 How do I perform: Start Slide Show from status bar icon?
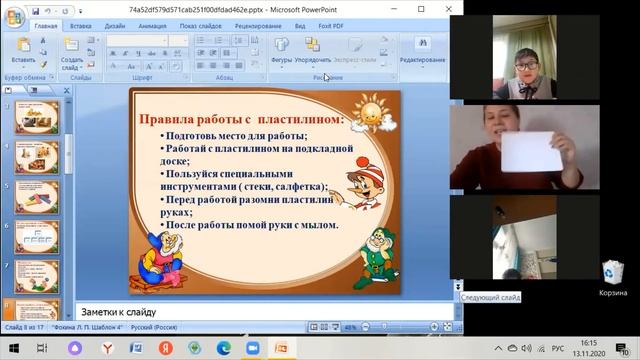point(335,327)
